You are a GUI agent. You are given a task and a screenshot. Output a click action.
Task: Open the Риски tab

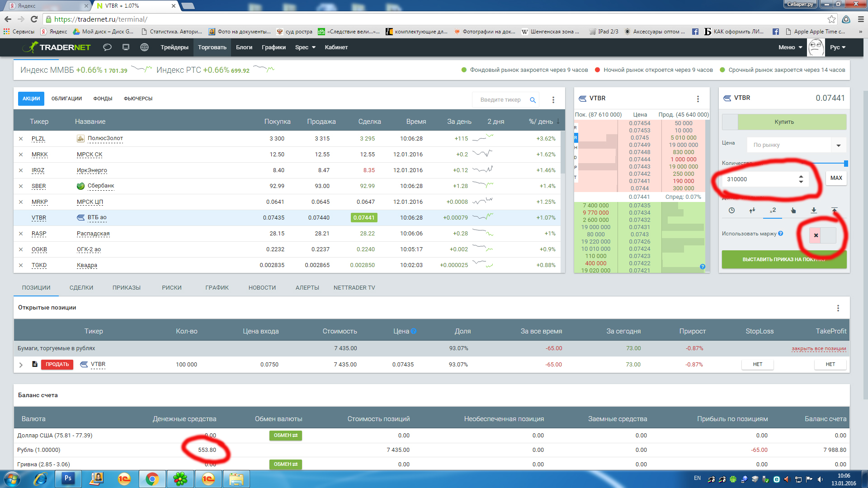172,288
